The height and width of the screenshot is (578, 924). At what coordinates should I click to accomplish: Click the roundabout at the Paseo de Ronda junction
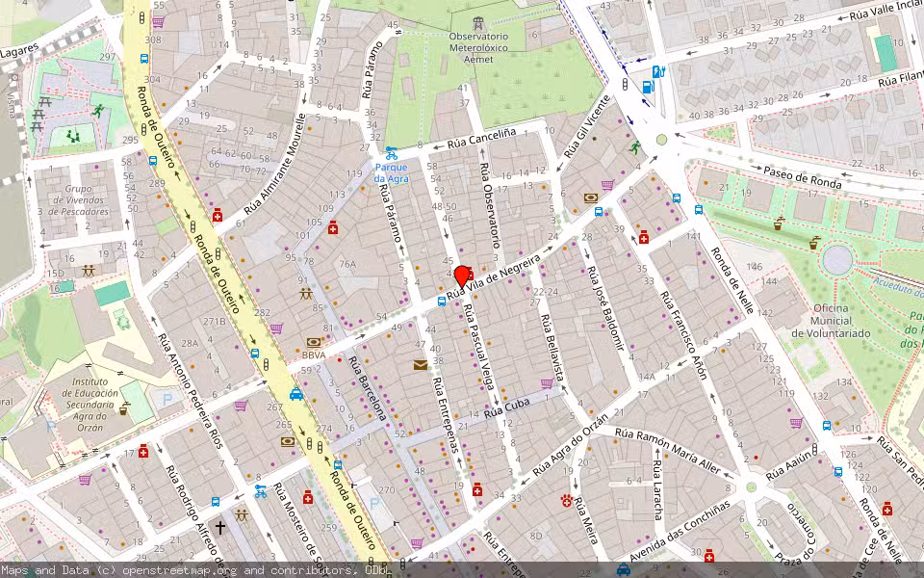[x=662, y=140]
